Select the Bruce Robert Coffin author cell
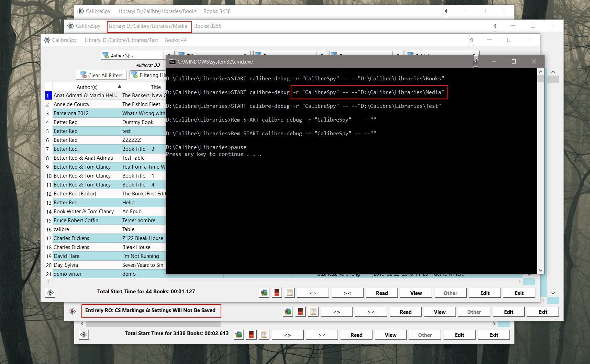This screenshot has height=364, width=590. (x=87, y=220)
